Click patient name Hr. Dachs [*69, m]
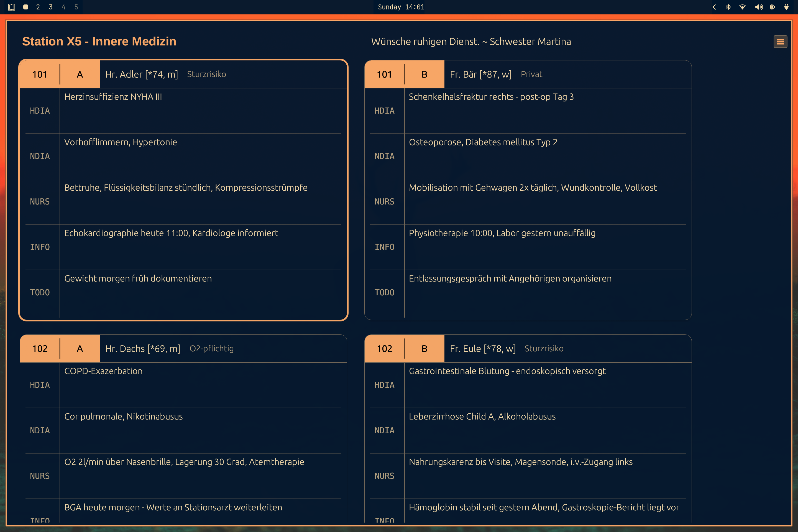The width and height of the screenshot is (798, 532). (x=142, y=349)
